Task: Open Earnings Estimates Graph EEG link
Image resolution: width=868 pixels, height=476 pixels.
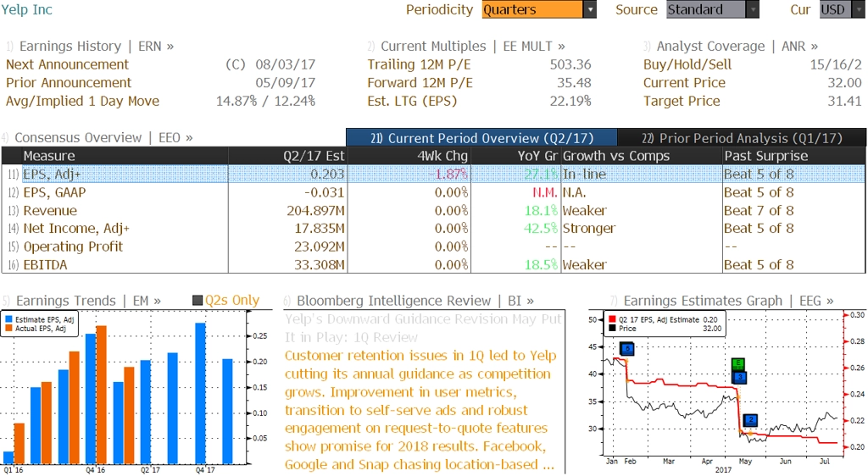Action: tap(721, 301)
